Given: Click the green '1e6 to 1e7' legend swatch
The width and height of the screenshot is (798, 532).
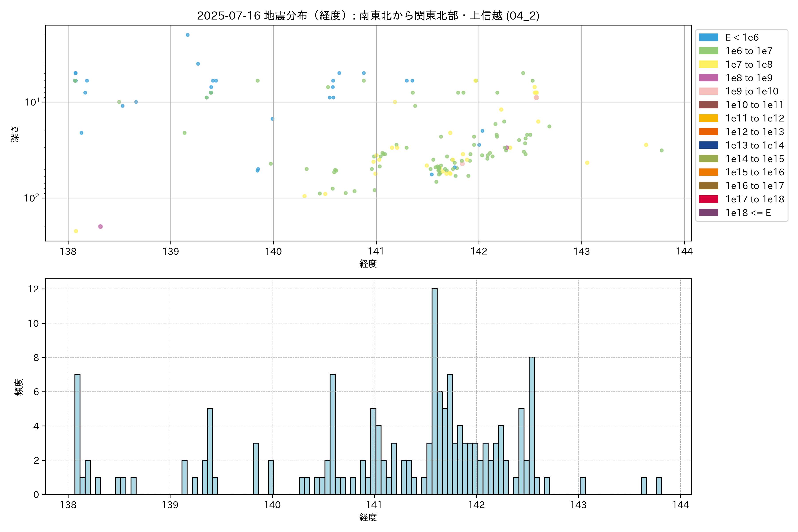Looking at the screenshot, I should [x=708, y=51].
